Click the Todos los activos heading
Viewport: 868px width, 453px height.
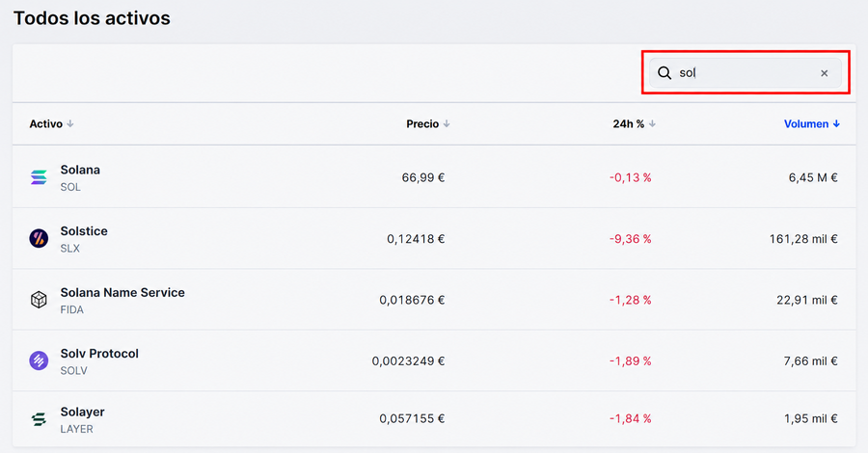coord(92,18)
